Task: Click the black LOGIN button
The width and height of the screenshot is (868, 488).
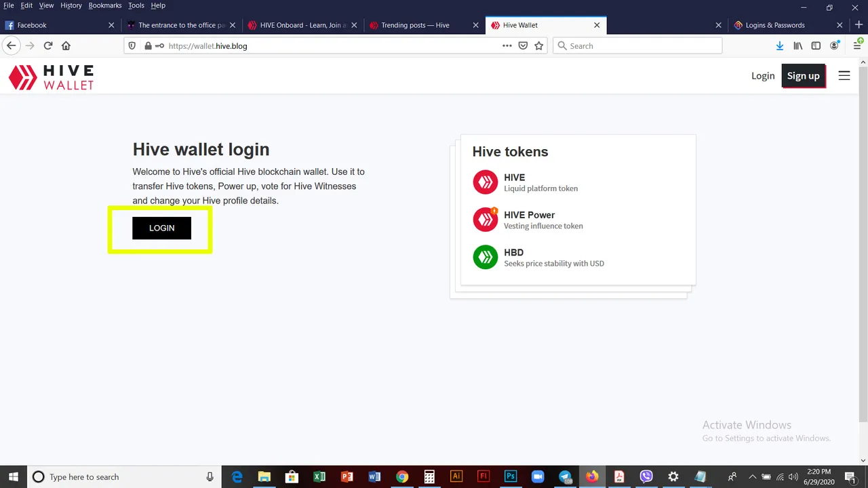Action: 161,228
